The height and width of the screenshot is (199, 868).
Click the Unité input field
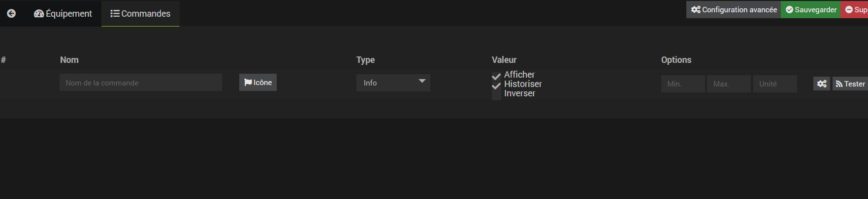pos(775,84)
